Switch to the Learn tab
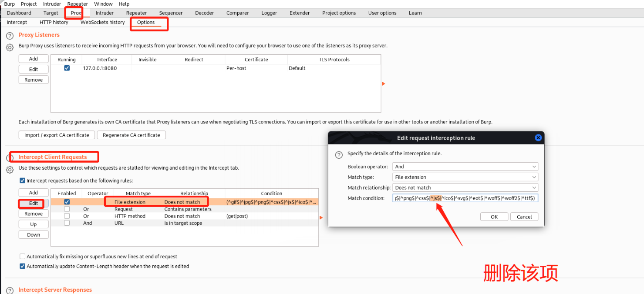 pyautogui.click(x=415, y=13)
